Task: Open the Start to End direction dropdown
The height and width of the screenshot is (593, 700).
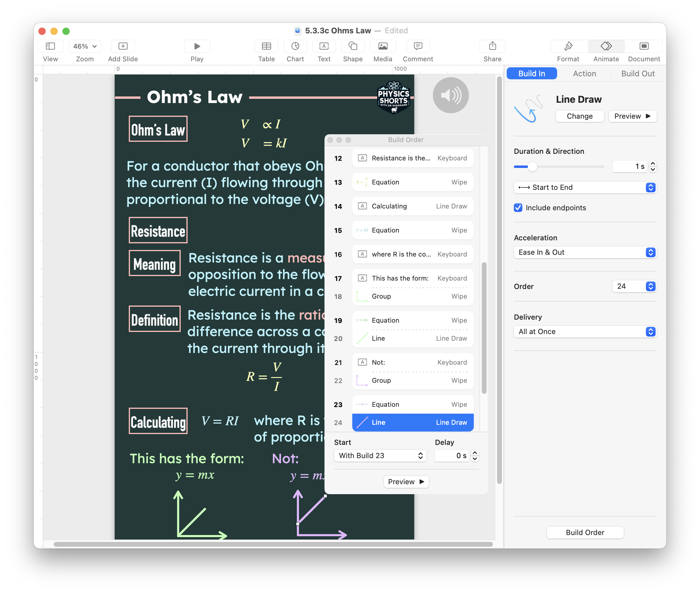Action: [585, 187]
